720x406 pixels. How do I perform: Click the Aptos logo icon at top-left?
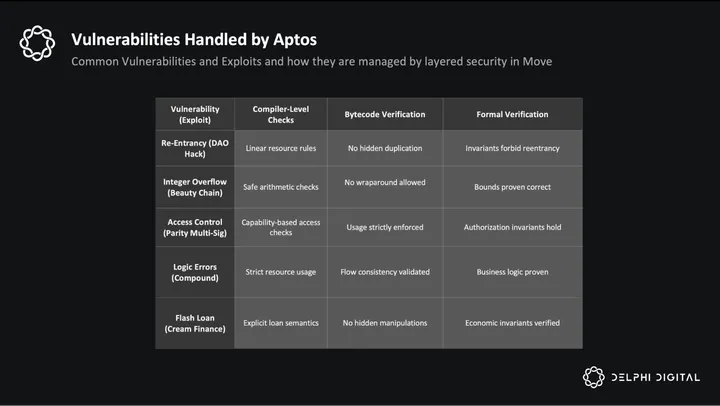[x=38, y=42]
